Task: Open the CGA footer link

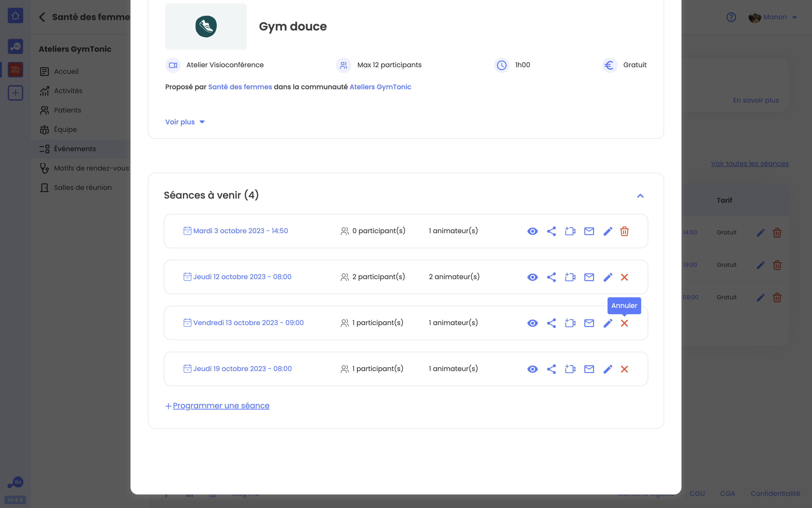Action: tap(727, 493)
